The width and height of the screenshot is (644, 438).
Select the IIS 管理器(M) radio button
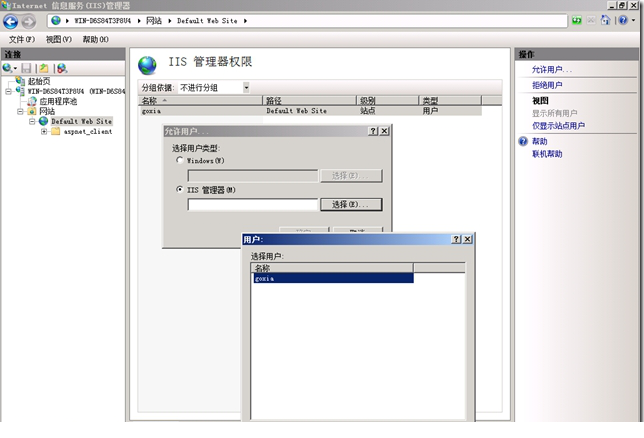click(x=179, y=189)
